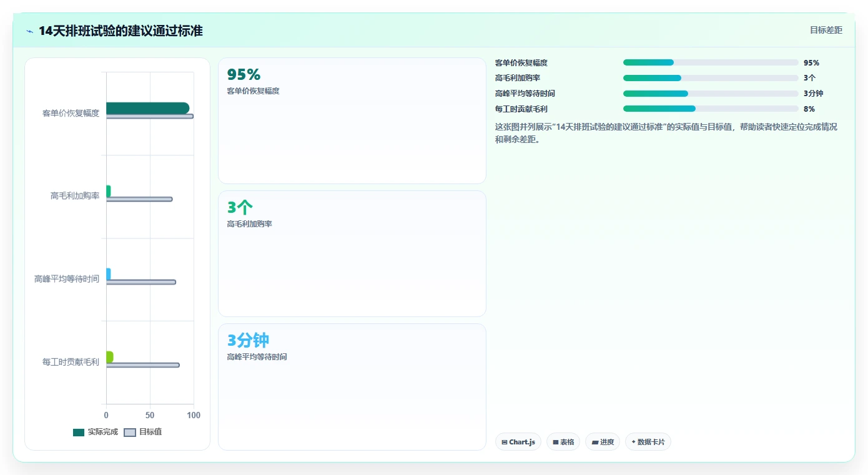Click the sparkle icon in the 数据卡片 tag
Screen dimensions: 868x475
633,442
